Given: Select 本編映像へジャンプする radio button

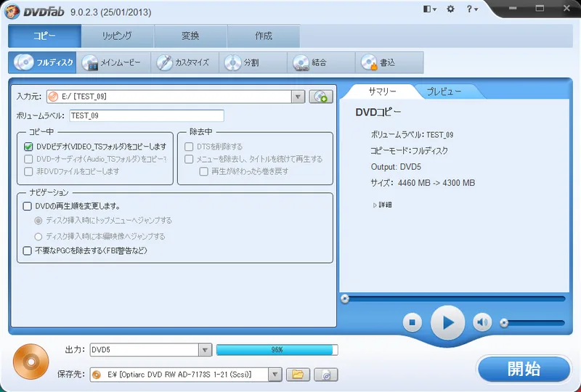Looking at the screenshot, I should [x=38, y=237].
